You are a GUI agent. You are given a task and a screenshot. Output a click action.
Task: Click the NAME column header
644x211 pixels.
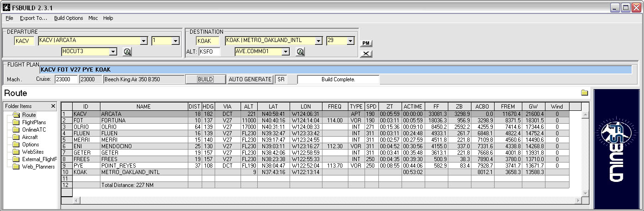(144, 107)
